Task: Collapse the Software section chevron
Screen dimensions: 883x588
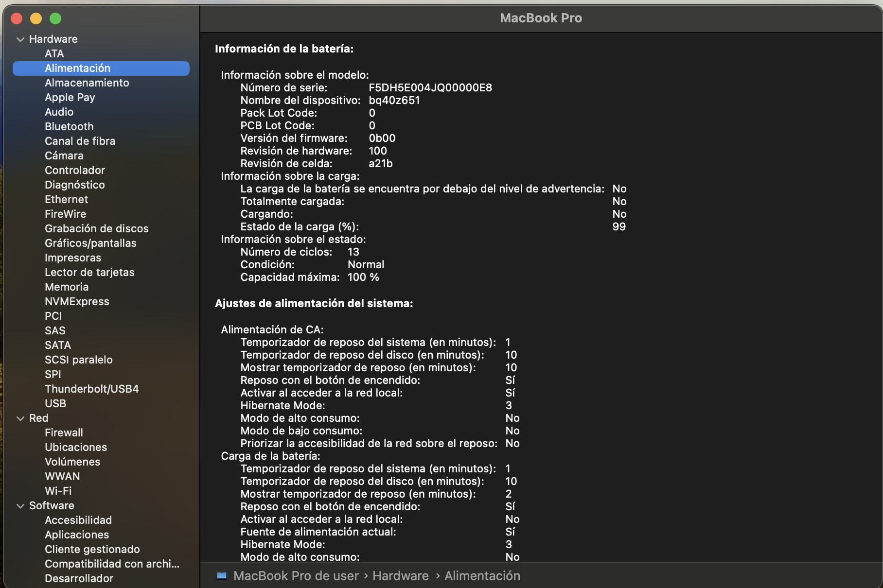Action: [x=20, y=506]
